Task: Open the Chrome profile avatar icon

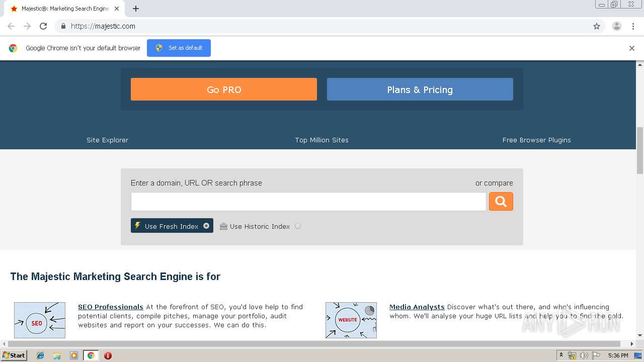Action: (617, 26)
